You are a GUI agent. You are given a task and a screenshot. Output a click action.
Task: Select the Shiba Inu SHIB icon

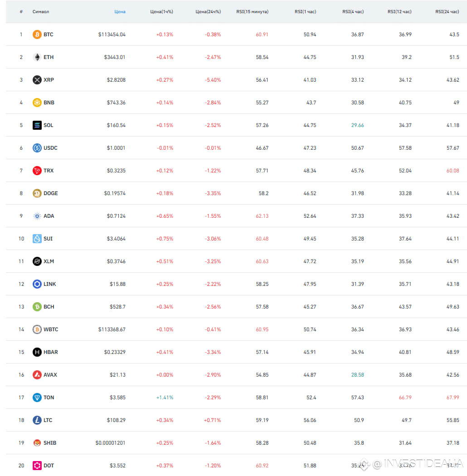pyautogui.click(x=37, y=443)
